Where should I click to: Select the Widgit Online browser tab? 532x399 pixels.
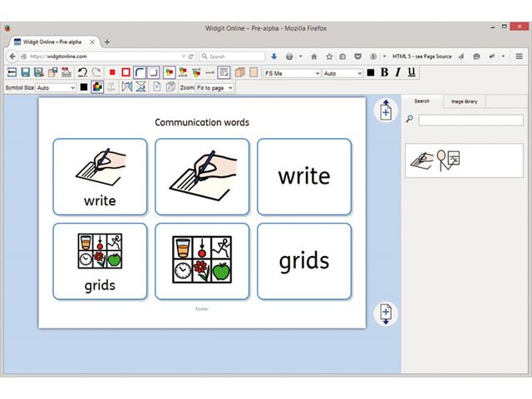[x=52, y=42]
